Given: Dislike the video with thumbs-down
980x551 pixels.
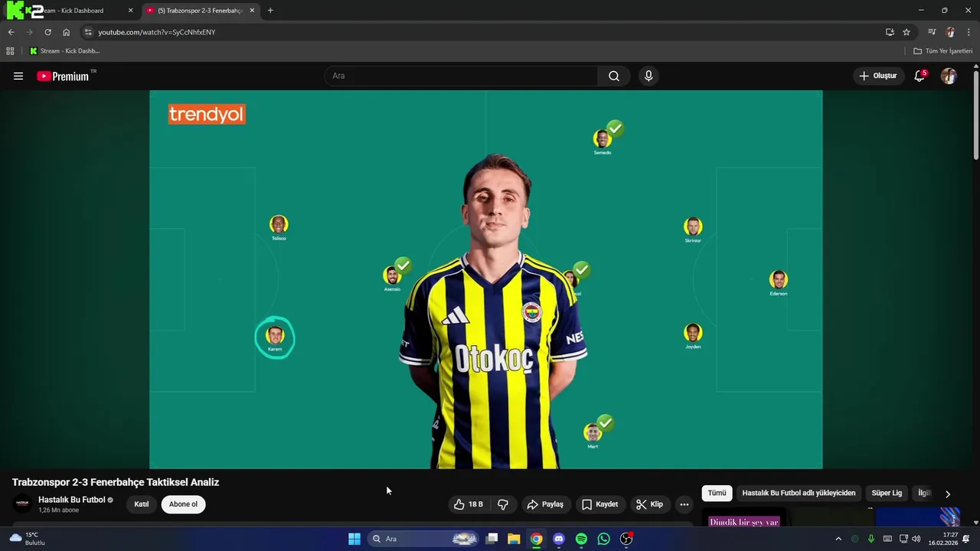Looking at the screenshot, I should tap(503, 504).
